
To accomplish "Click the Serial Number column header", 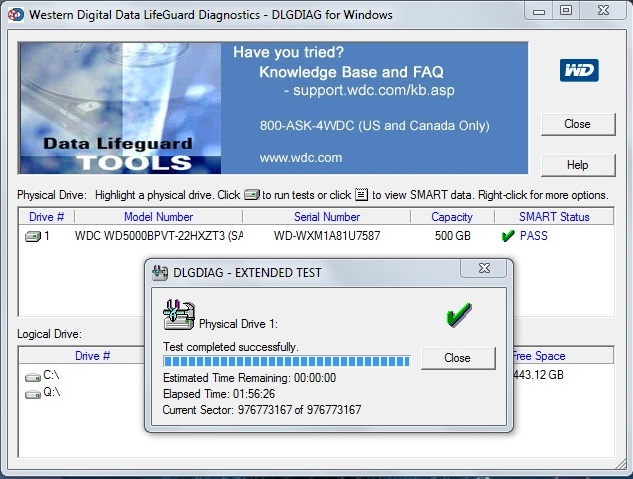I will point(327,217).
